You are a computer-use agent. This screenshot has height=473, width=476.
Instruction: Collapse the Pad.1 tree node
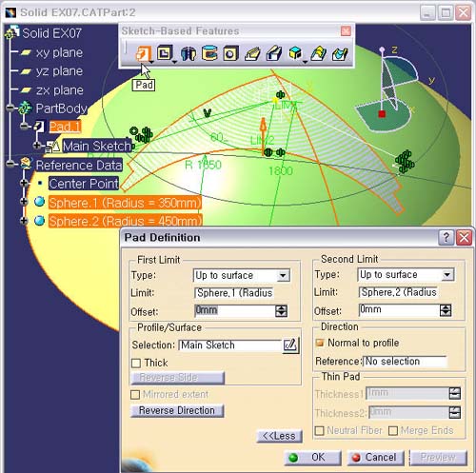click(24, 127)
